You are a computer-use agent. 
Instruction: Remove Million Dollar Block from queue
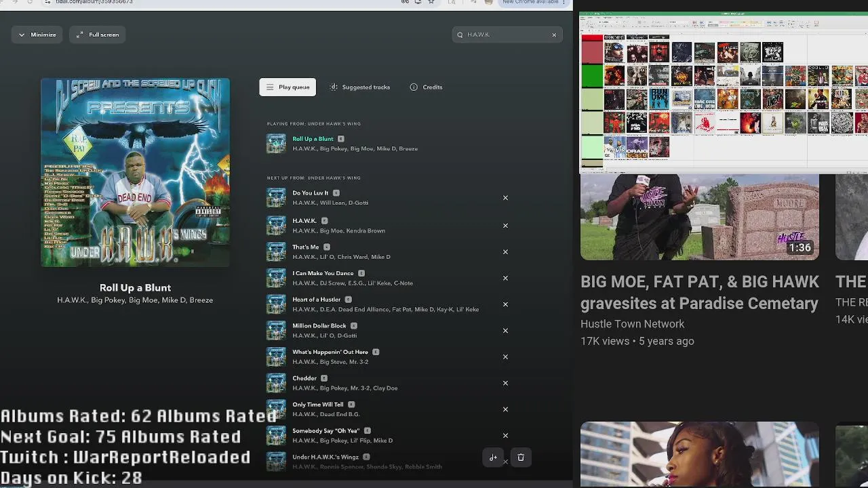(505, 331)
